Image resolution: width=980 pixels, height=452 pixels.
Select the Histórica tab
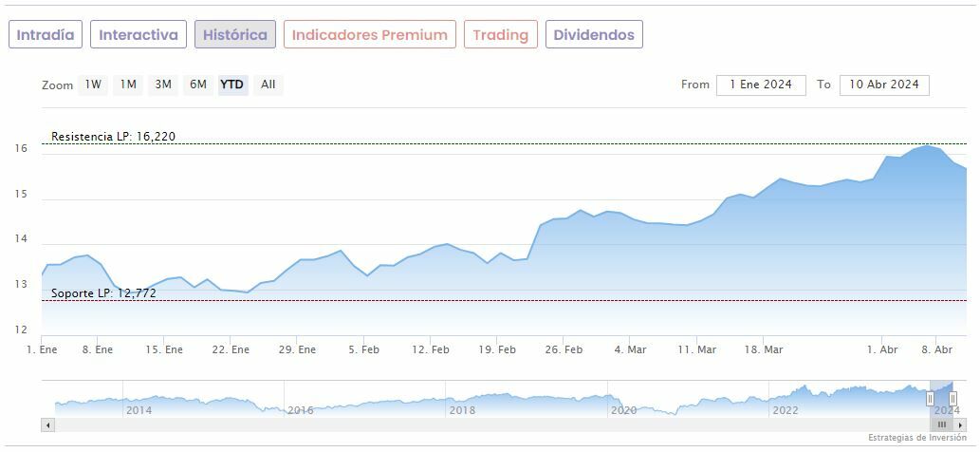click(x=235, y=35)
